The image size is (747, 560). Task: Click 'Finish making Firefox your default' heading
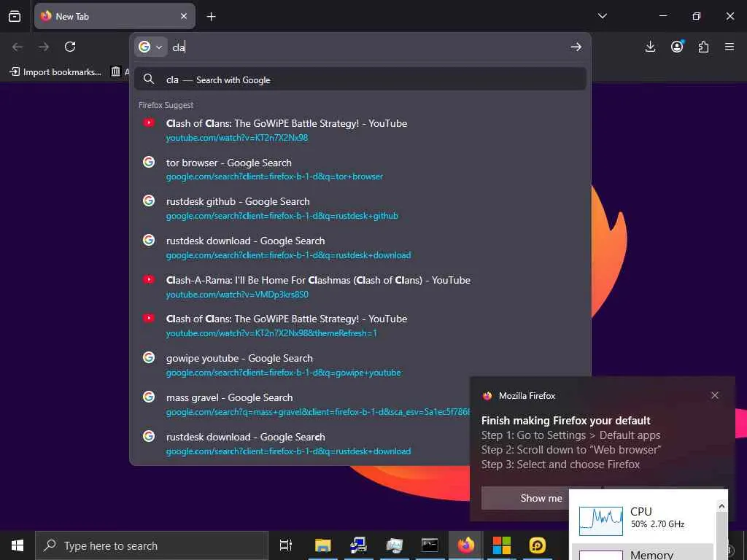tap(565, 421)
